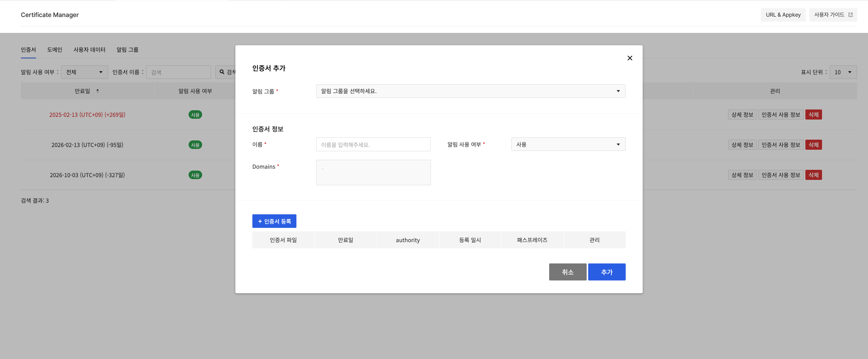868x359 pixels.
Task: Switch to the 도메인 tab
Action: pos(54,50)
